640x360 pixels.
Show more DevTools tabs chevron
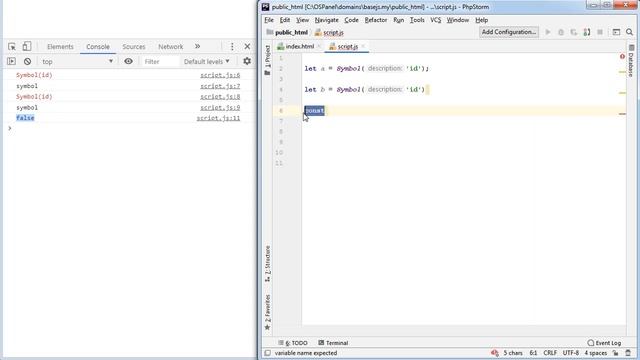pyautogui.click(x=198, y=47)
